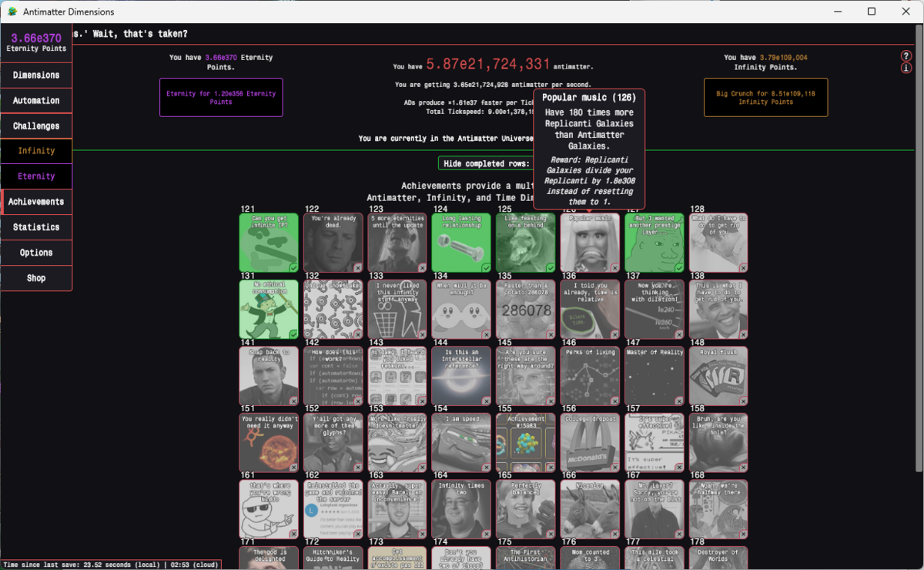This screenshot has width=924, height=570.
Task: Select 'Perfectly balanced' achievement
Action: click(x=526, y=509)
